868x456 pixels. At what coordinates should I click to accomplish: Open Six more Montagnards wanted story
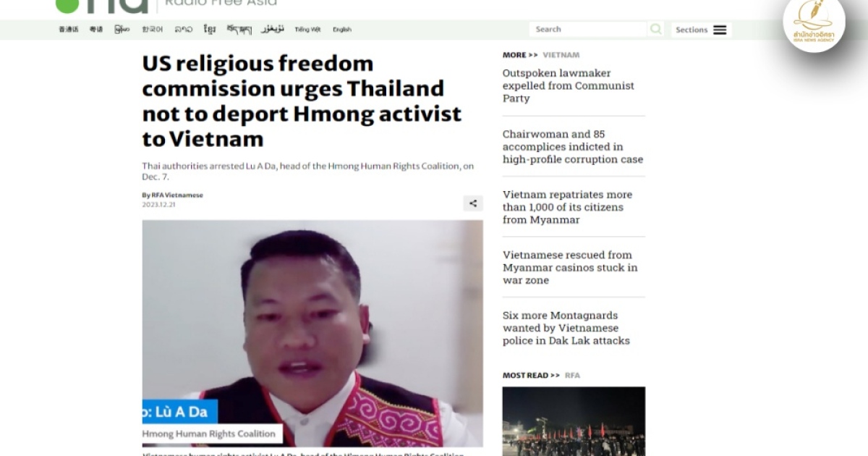(x=566, y=328)
